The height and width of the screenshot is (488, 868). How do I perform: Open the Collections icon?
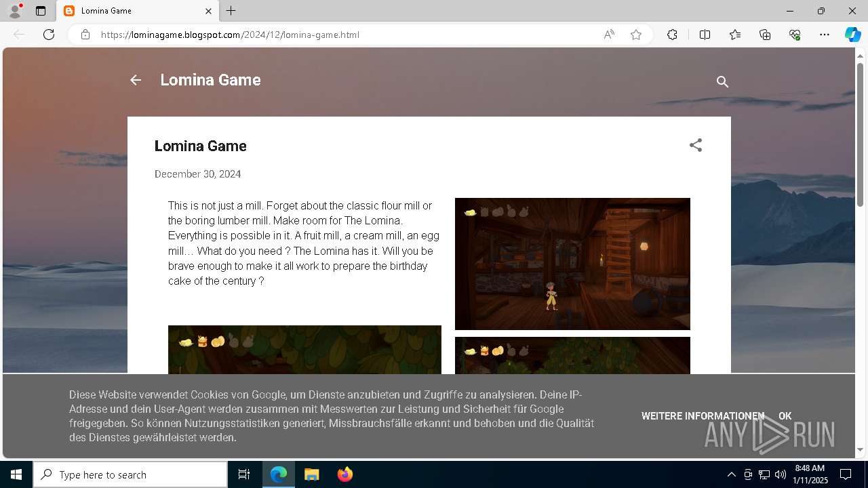coord(765,35)
